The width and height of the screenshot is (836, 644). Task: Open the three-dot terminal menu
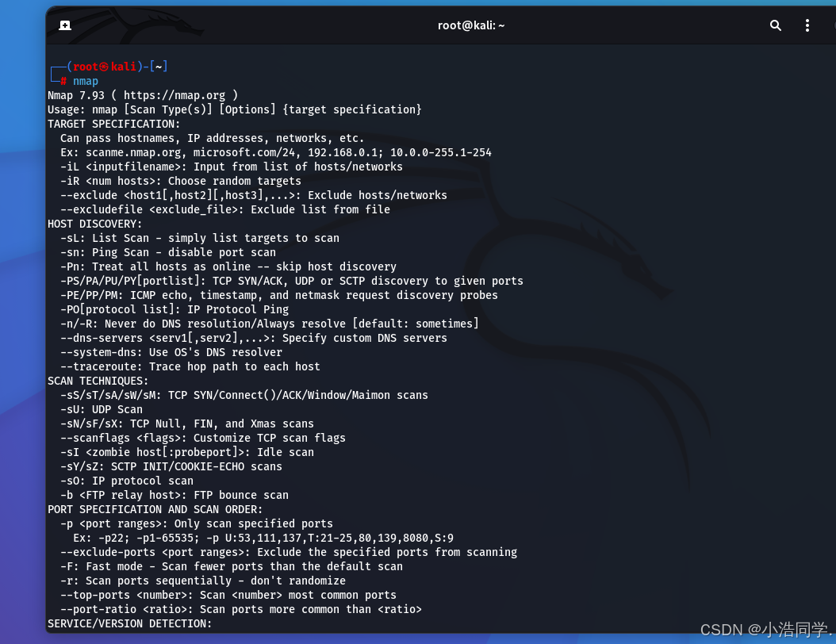coord(807,25)
